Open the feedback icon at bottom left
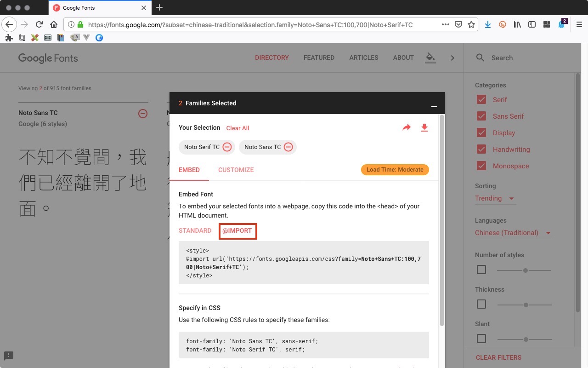Screen dimensions: 588x368 coord(9,355)
